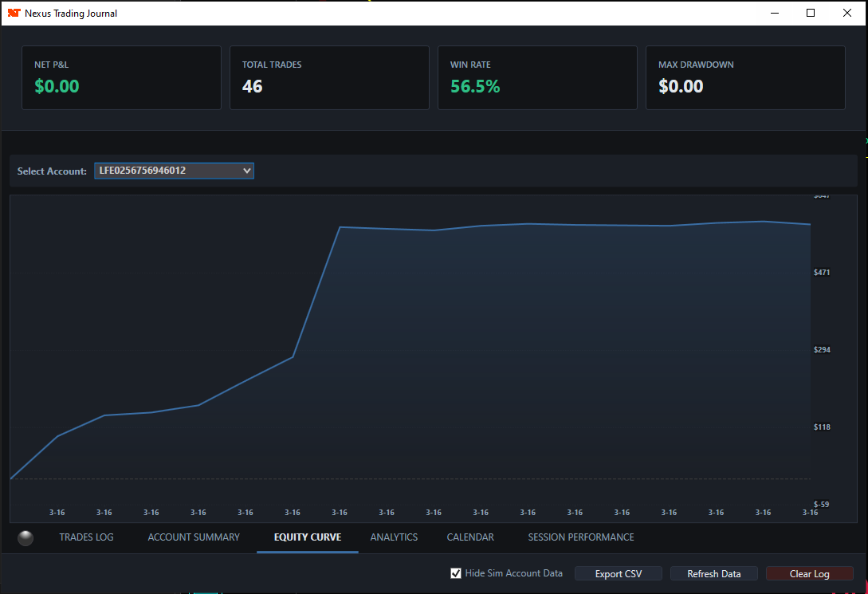Click the $294 label on the chart axis
Viewport: 868px width, 594px height.
click(821, 349)
